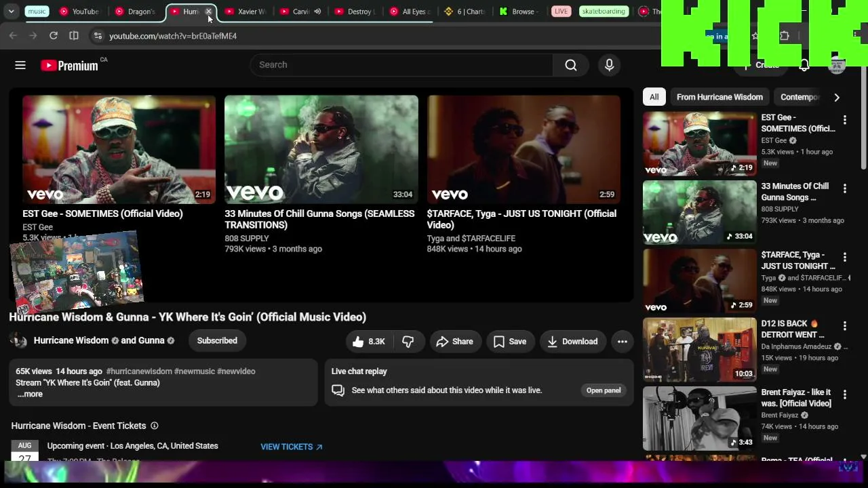Open options for $TARFACE, Tyga sidebar video

tap(845, 258)
